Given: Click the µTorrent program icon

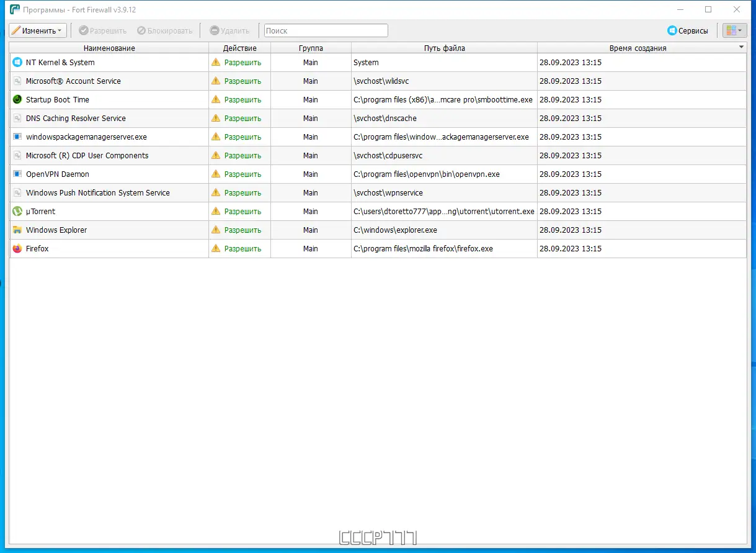Looking at the screenshot, I should pyautogui.click(x=17, y=211).
